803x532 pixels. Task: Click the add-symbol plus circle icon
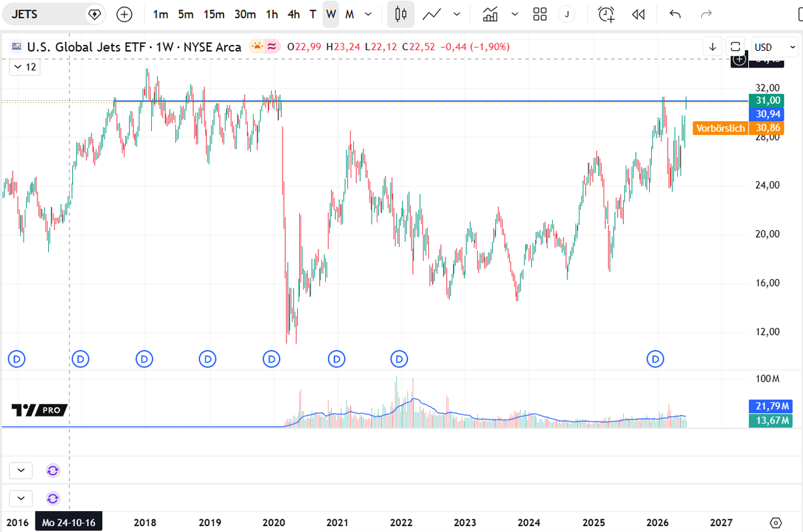(124, 14)
